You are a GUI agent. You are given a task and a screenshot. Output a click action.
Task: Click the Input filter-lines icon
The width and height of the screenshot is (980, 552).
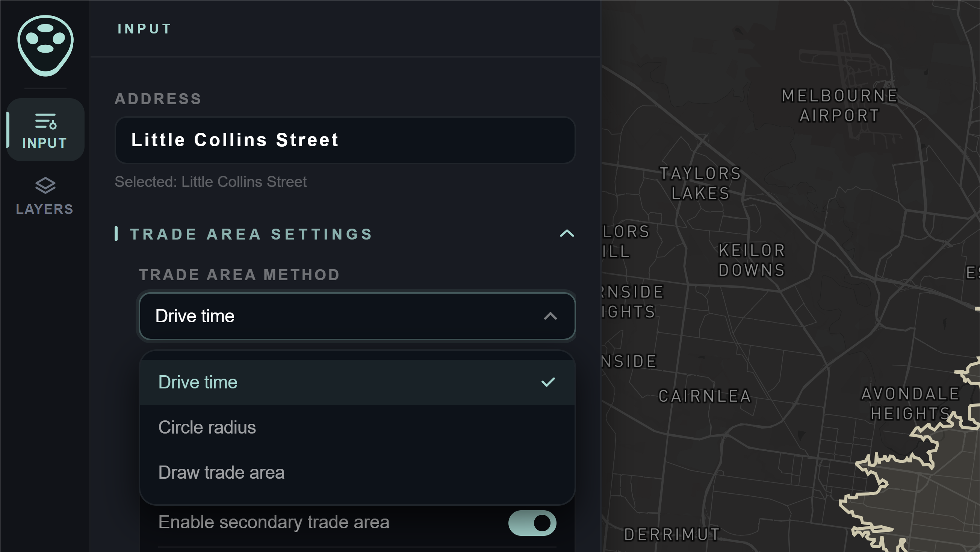pyautogui.click(x=45, y=121)
